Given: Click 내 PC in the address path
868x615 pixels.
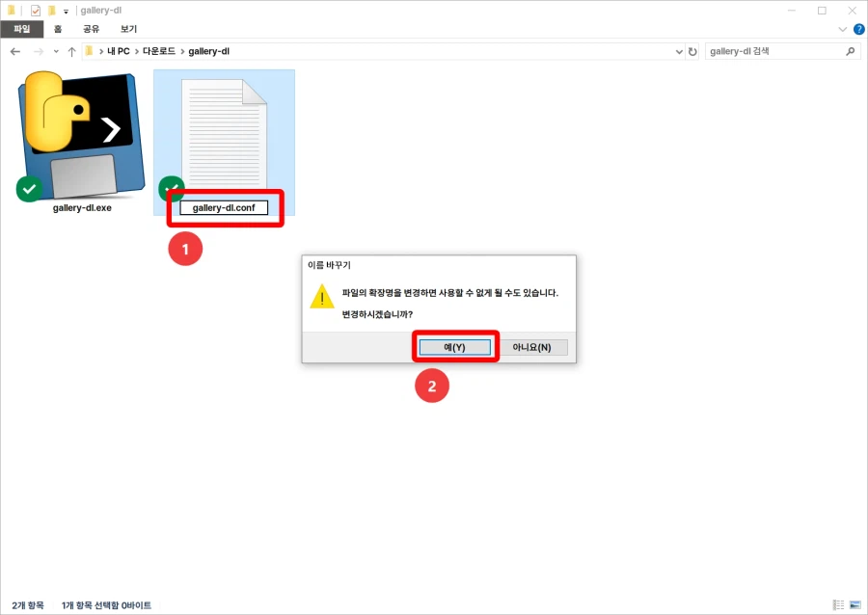Looking at the screenshot, I should tap(119, 51).
